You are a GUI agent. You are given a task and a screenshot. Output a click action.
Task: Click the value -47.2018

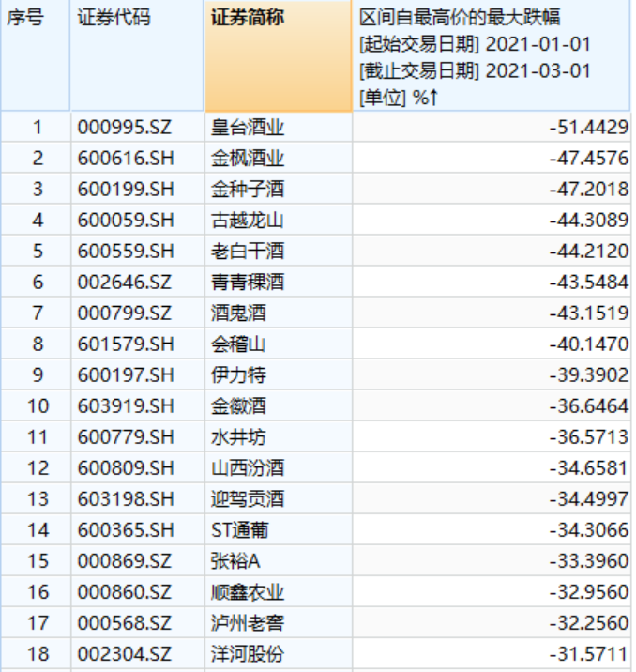click(589, 189)
